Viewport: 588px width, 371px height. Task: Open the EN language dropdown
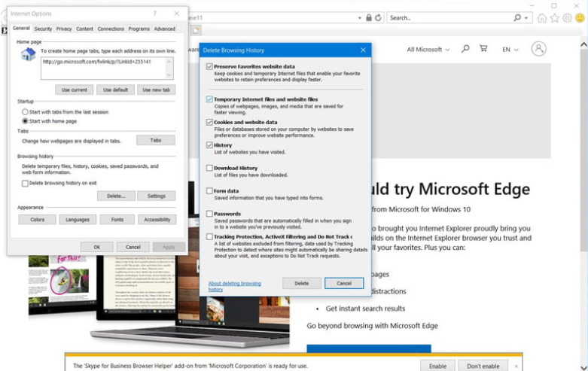(510, 50)
